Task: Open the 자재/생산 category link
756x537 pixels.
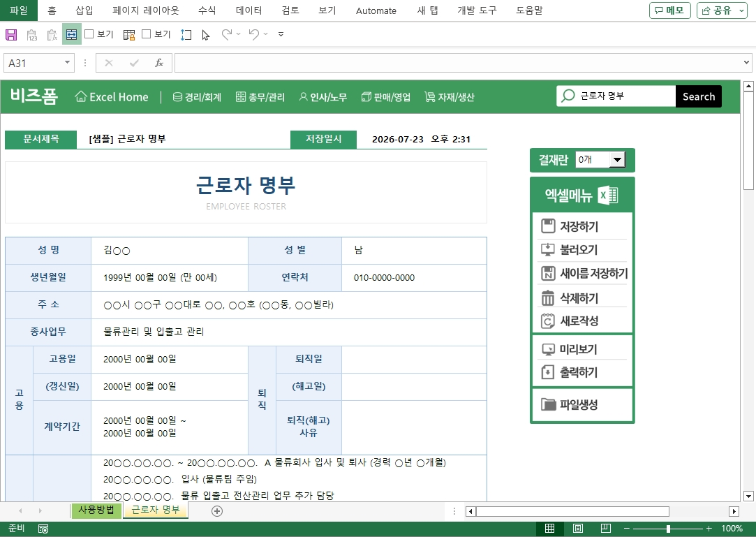Action: 450,97
